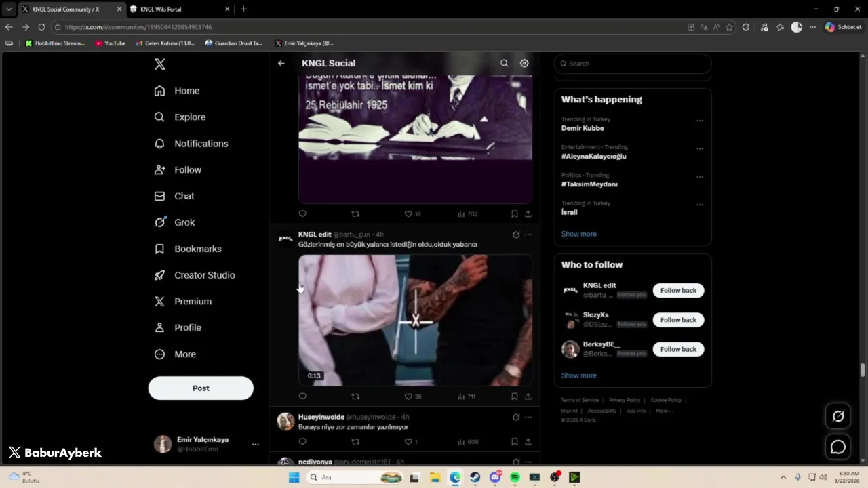The width and height of the screenshot is (868, 488).
Task: Open the floating chat messages button
Action: [838, 447]
